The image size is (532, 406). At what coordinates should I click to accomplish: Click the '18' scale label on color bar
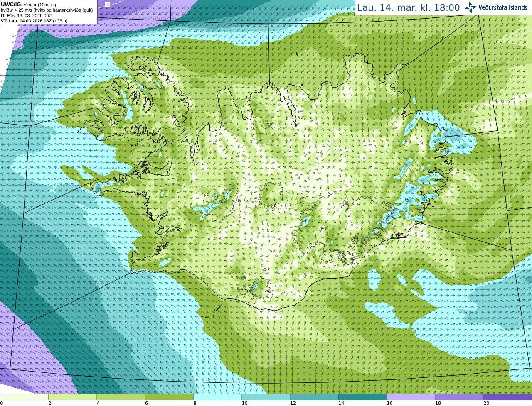(438, 403)
